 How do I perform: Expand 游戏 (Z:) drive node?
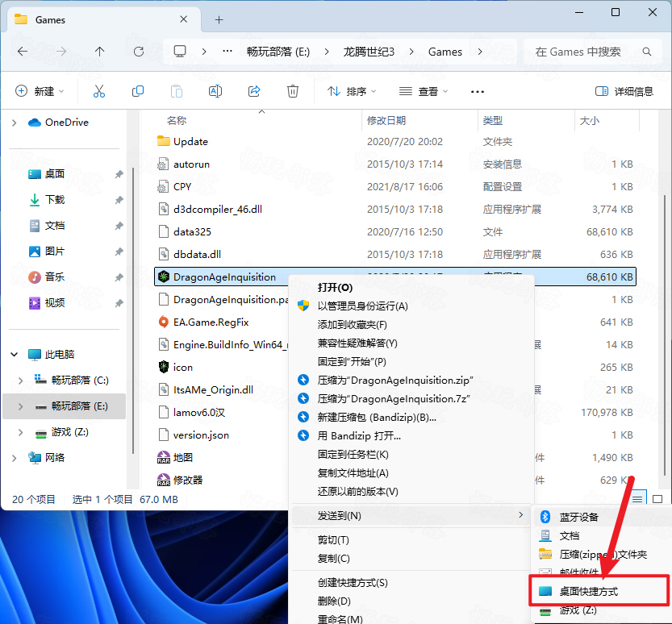tap(21, 432)
